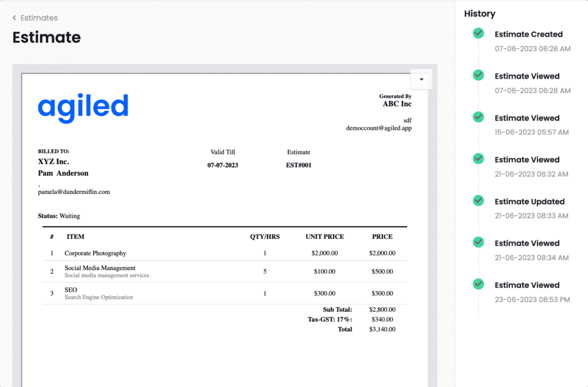Select the SEO line item
This screenshot has width=588, height=387.
[x=71, y=291]
